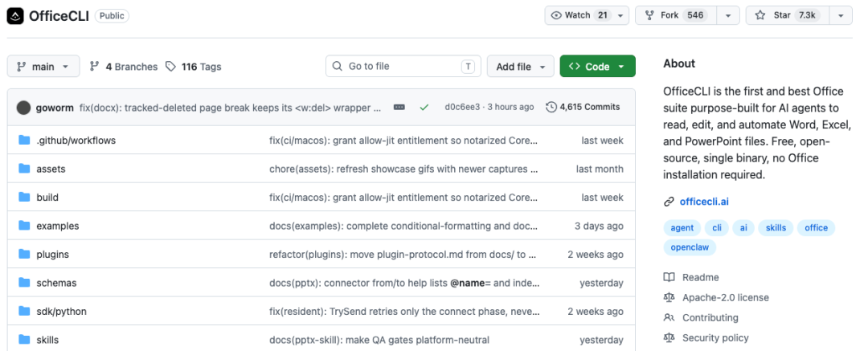Click the OfficeCLI repository avatar logo
The width and height of the screenshot is (868, 351).
pyautogui.click(x=15, y=16)
